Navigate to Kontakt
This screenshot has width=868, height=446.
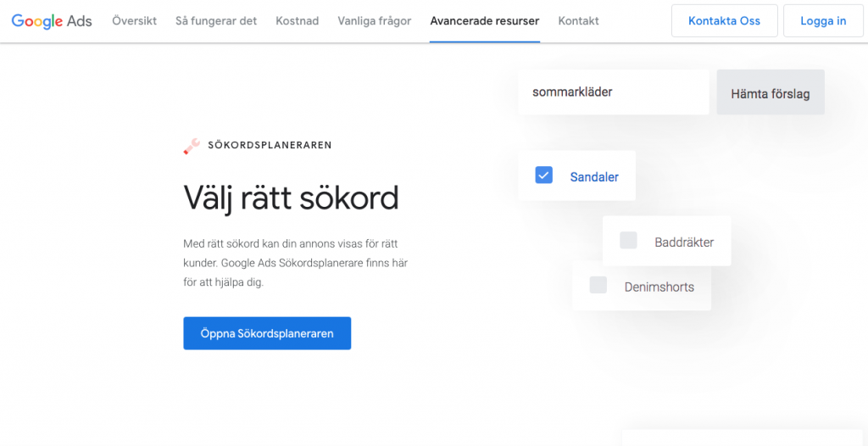578,21
